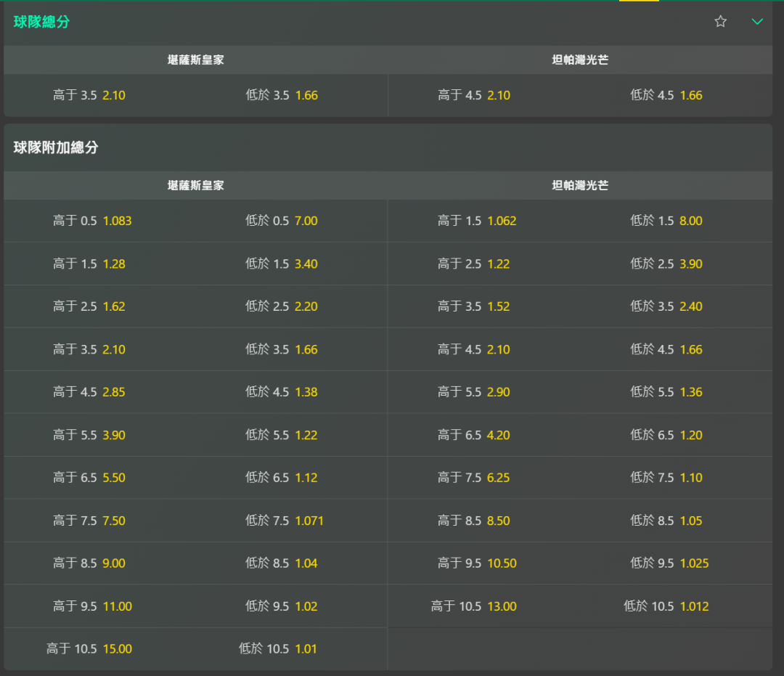Select 低於 10.5 odds 1.012
Viewport: 784px width, 676px height.
666,606
